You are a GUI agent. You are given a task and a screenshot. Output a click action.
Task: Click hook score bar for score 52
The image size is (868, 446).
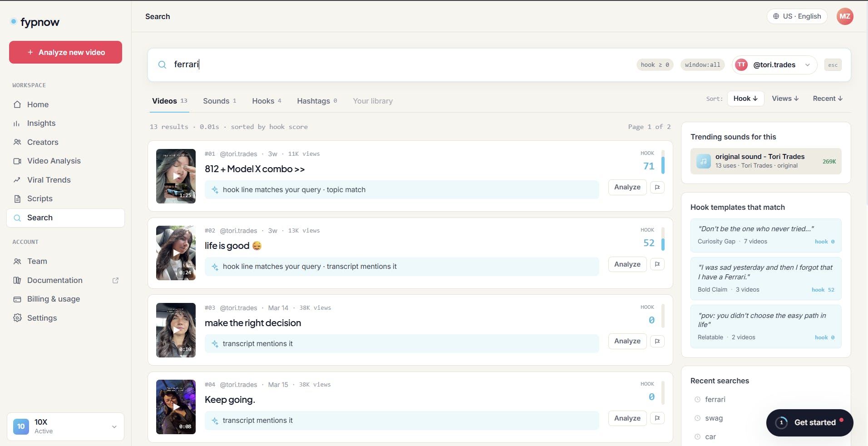coord(663,239)
